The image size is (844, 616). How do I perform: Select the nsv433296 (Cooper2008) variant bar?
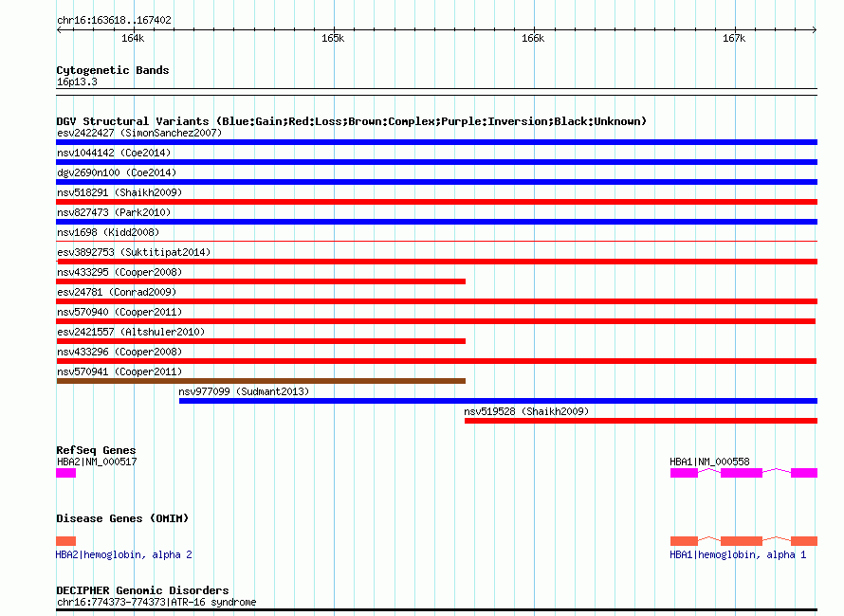point(436,361)
